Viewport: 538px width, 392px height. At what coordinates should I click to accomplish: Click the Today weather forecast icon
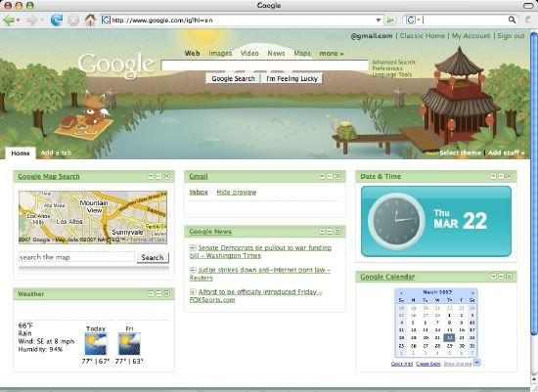(96, 344)
